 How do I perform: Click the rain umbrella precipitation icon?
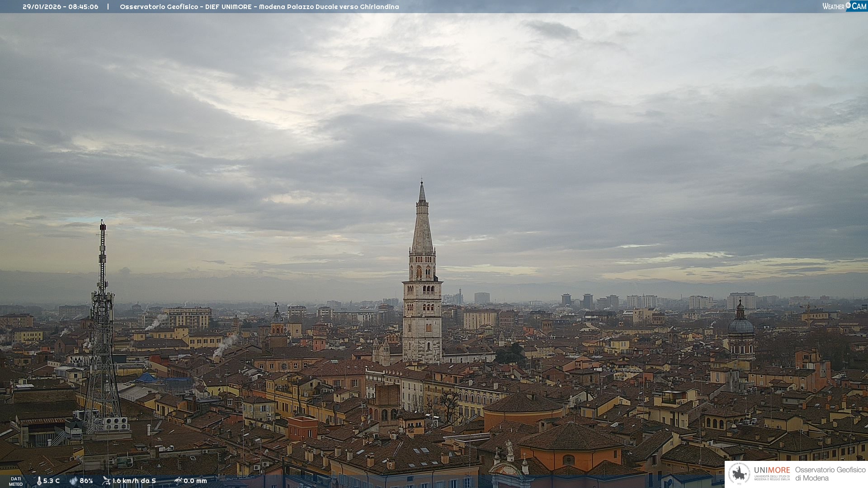(x=178, y=481)
